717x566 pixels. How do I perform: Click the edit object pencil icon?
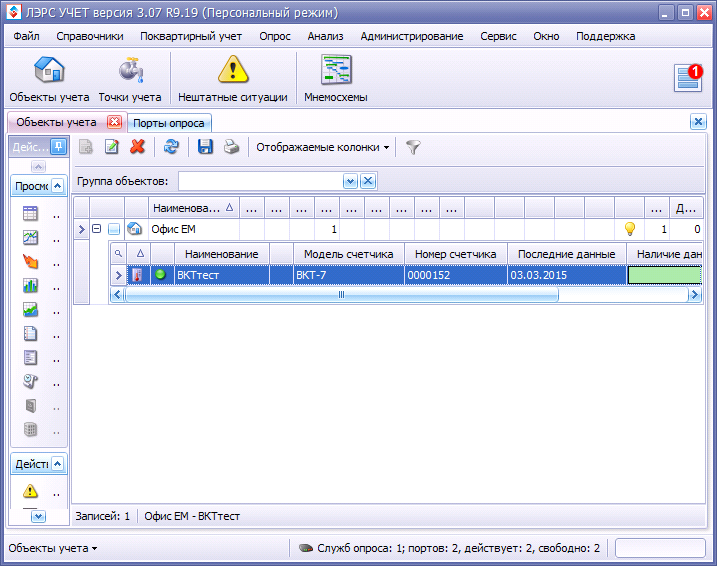tap(112, 147)
